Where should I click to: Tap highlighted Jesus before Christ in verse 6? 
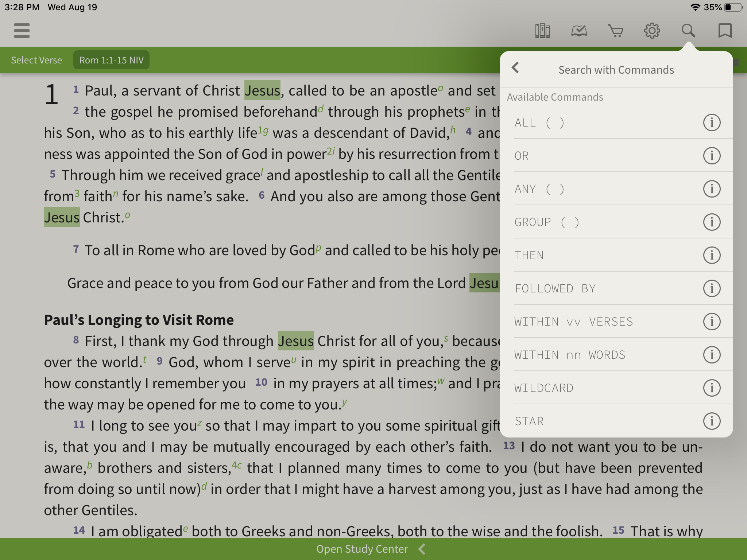(x=62, y=217)
